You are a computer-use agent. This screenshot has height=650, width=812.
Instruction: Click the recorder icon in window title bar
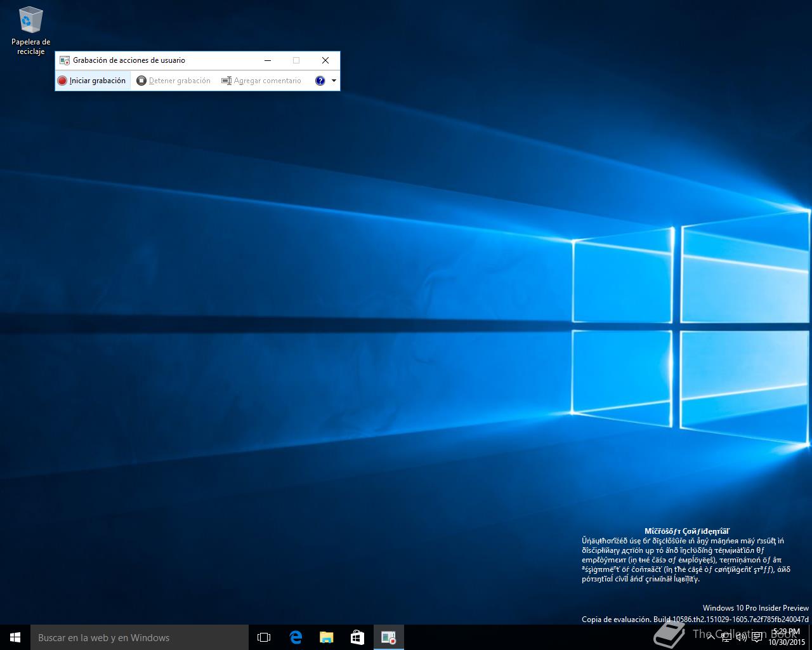coord(64,60)
